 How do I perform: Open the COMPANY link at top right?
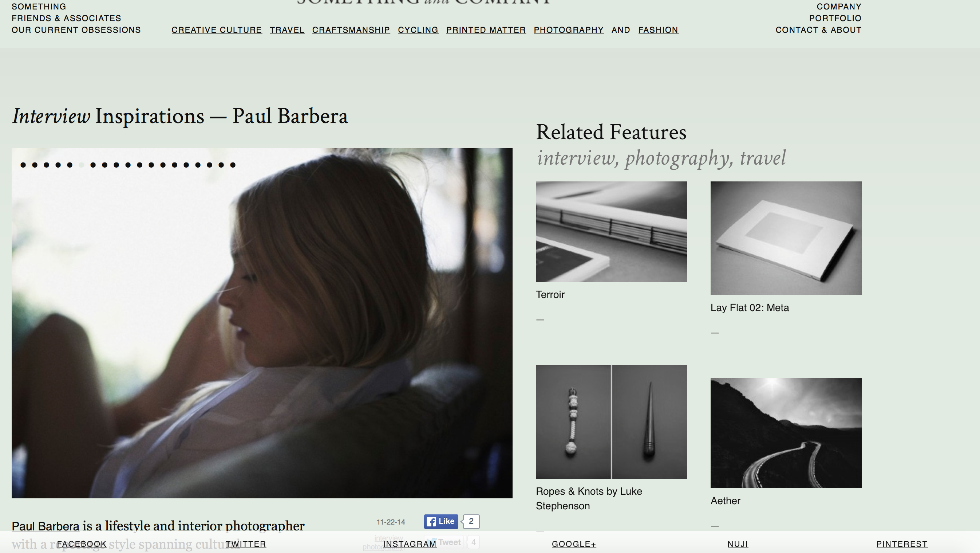tap(839, 7)
